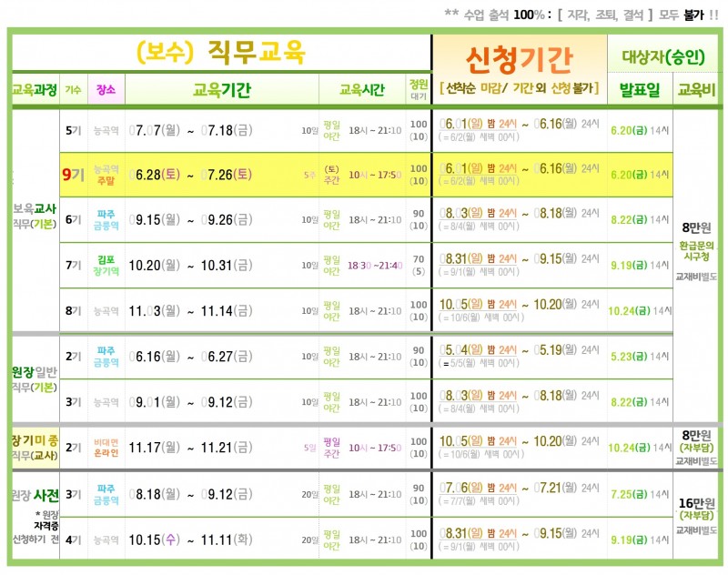Screen dimensions: 728x575
Task: Click the 교육시간 column header
Action: 361,89
